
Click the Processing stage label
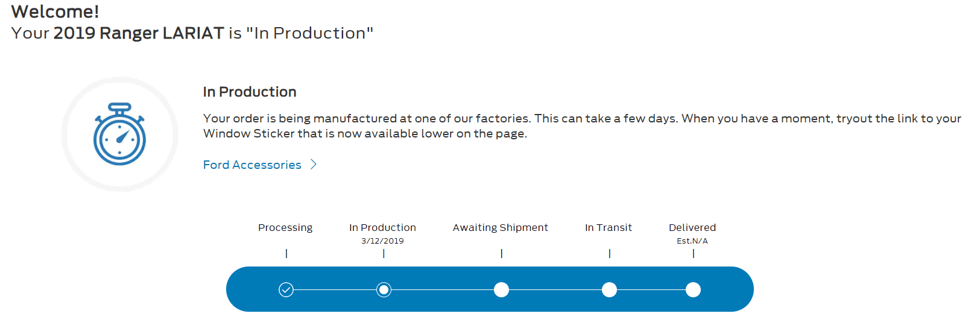click(x=285, y=228)
